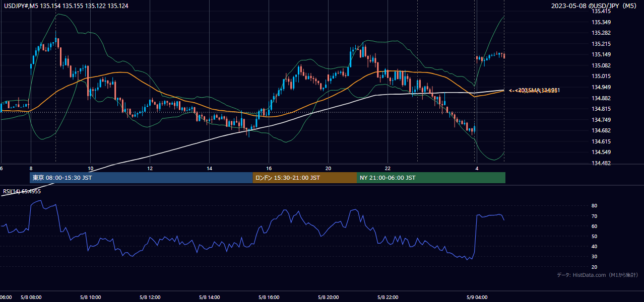Select the 2023-05-08 USD/JPY (M5) heading
This screenshot has width=644, height=302.
click(x=595, y=6)
